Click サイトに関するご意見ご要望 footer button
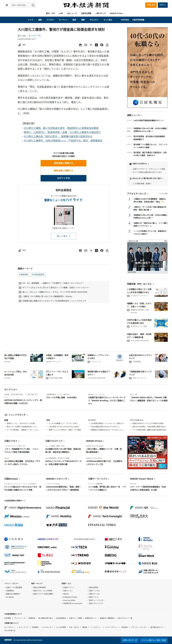172x644 pixels. point(154,640)
